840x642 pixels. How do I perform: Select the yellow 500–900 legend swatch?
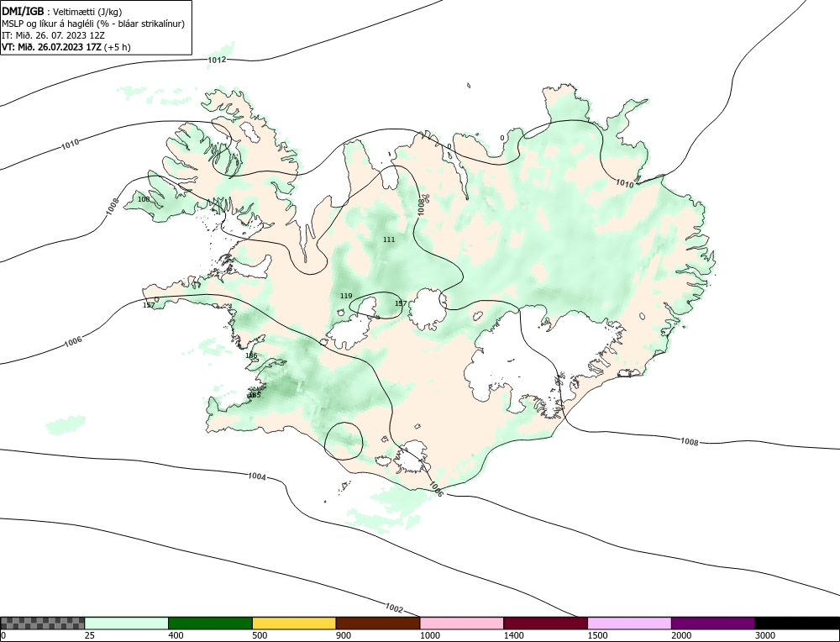click(x=294, y=623)
